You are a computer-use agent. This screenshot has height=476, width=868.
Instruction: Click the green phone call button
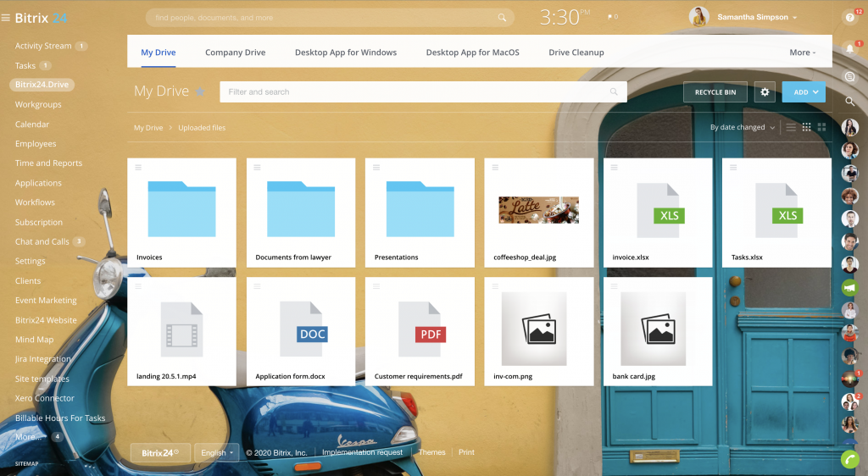click(849, 460)
